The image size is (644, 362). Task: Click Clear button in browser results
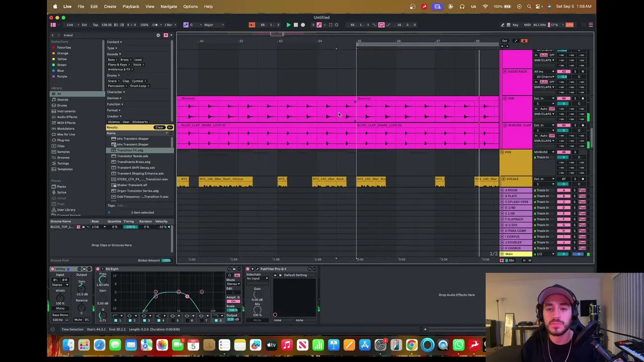[159, 128]
